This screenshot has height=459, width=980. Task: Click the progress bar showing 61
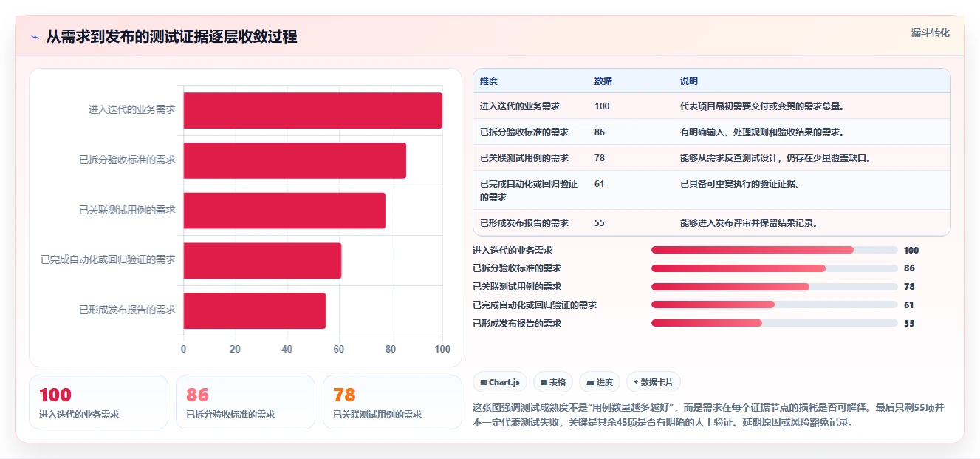[x=775, y=305]
